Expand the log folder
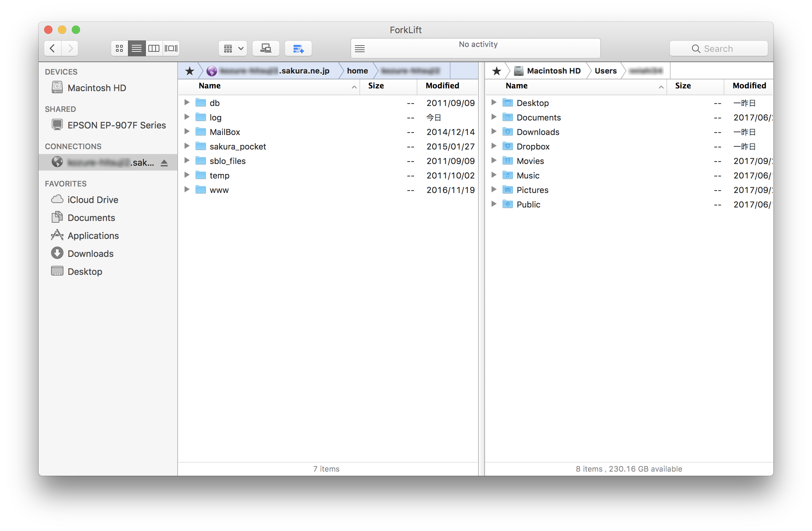 click(x=187, y=117)
